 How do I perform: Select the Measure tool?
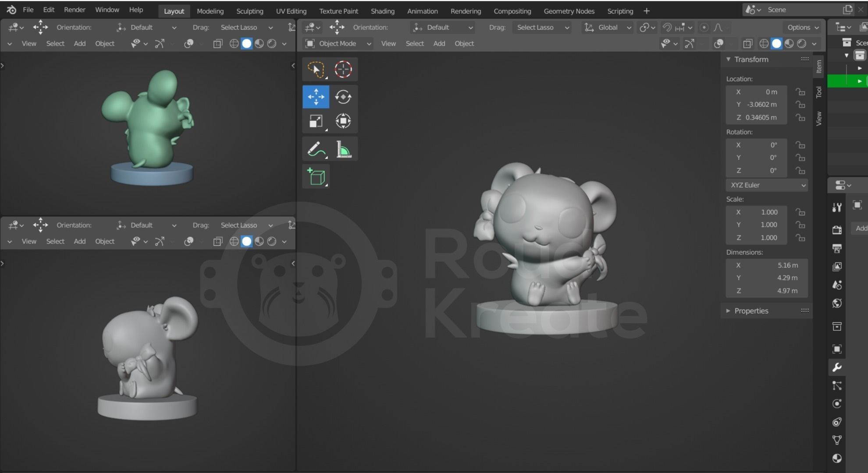pyautogui.click(x=343, y=149)
